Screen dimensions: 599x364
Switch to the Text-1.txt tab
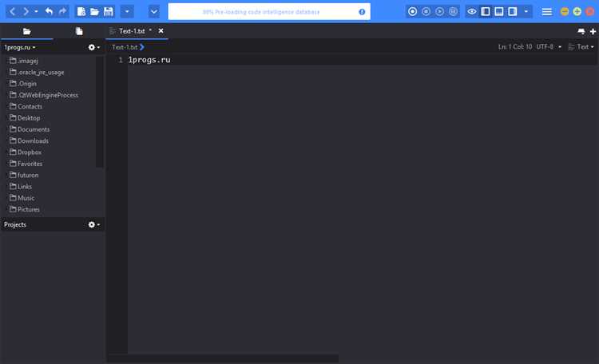click(x=132, y=31)
